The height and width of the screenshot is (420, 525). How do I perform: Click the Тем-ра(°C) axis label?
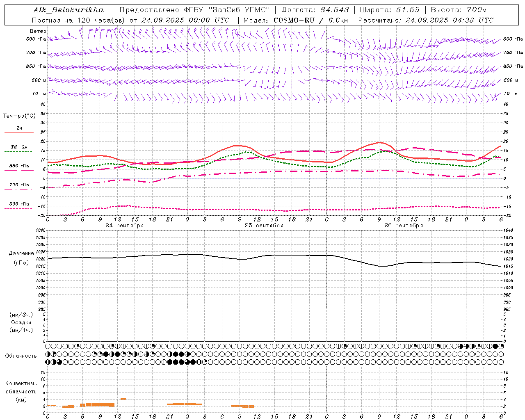(x=19, y=116)
